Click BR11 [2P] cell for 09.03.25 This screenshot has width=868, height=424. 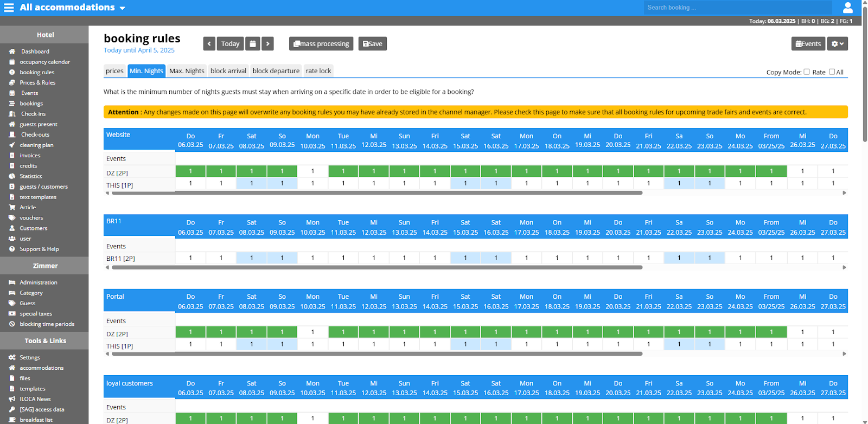(282, 258)
